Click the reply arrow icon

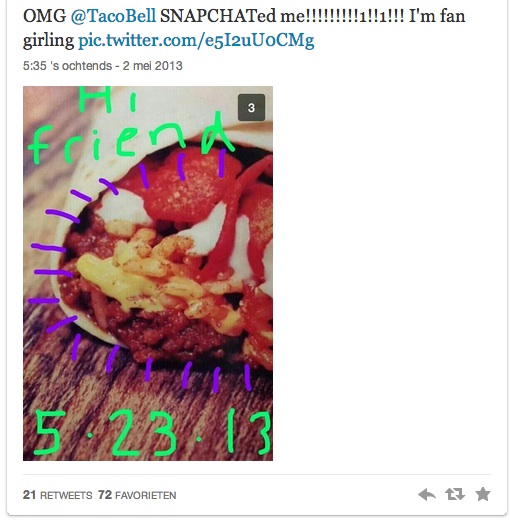[x=427, y=494]
